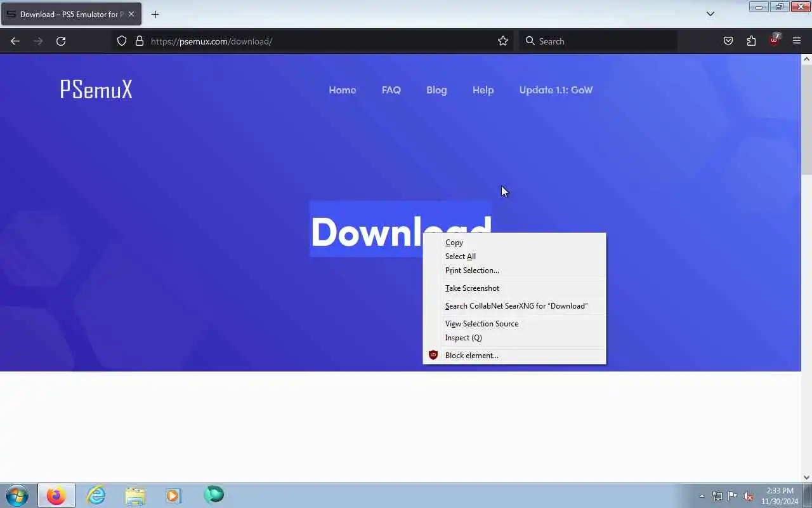Choose Block element... menu entry
This screenshot has height=508, width=812.
(514, 356)
